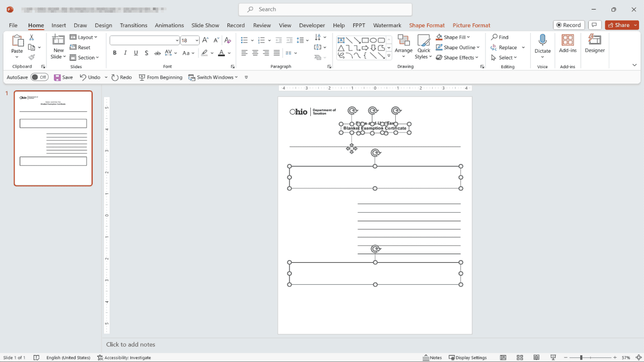Screen dimensions: 644x362
Task: Open the File menu
Action: (x=13, y=25)
